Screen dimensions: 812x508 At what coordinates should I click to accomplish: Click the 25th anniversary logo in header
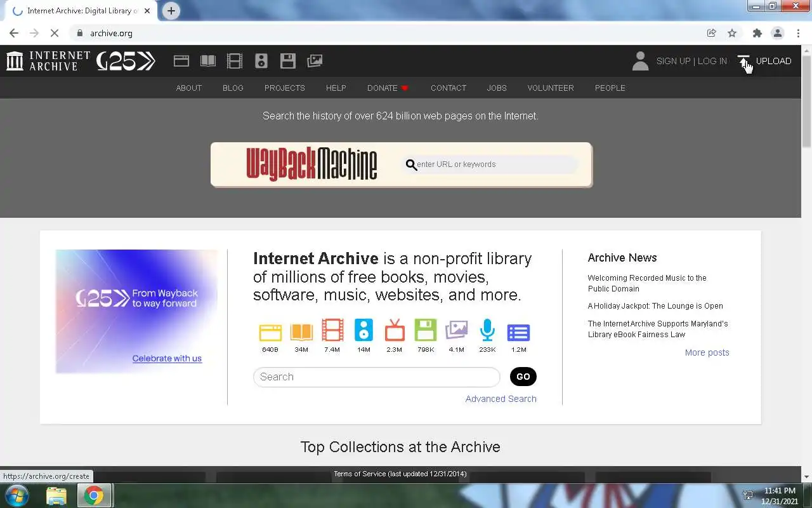(126, 61)
